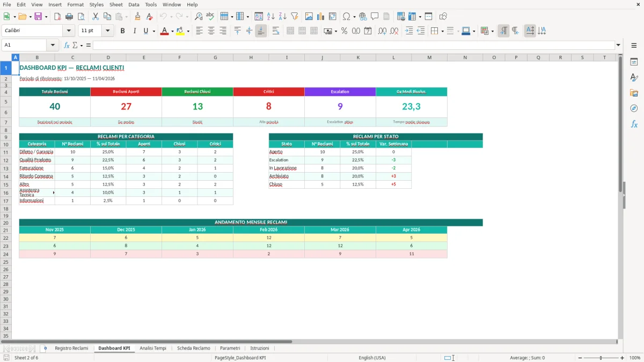Click the Clear Direct Formatting icon

point(149,17)
